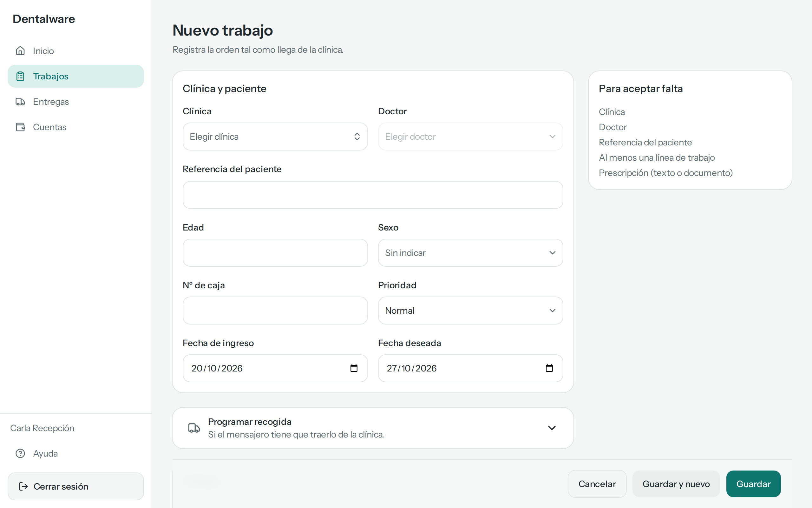This screenshot has height=508, width=812.
Task: Click the Edad input field
Action: pos(275,253)
